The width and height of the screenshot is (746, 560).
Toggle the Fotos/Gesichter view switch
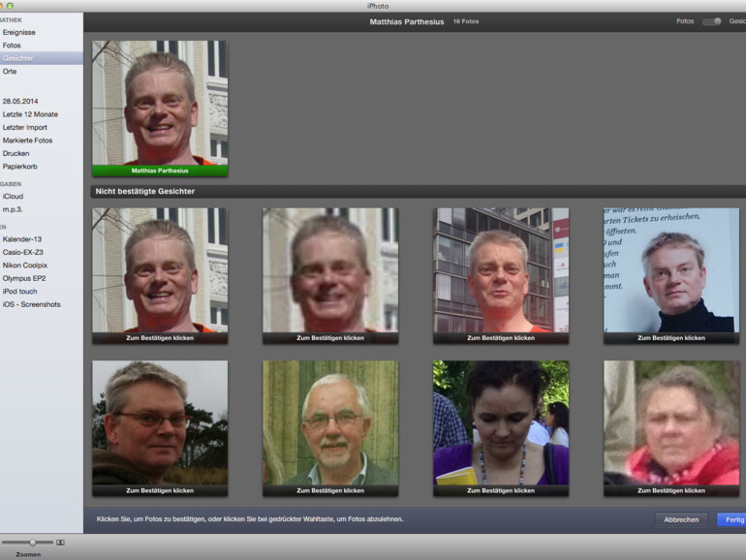coord(711,21)
